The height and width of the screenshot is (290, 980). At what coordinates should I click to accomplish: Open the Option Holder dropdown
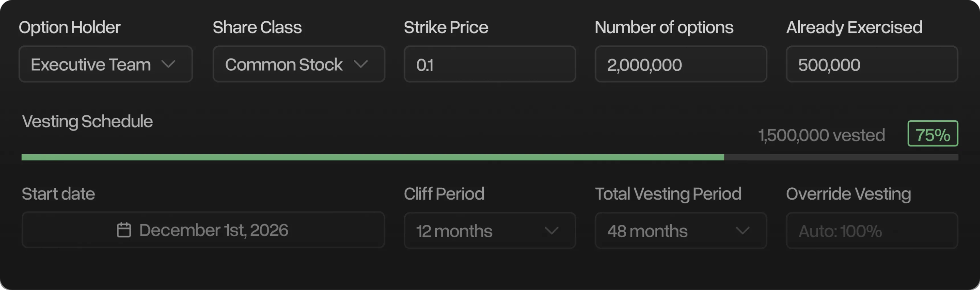pos(105,64)
